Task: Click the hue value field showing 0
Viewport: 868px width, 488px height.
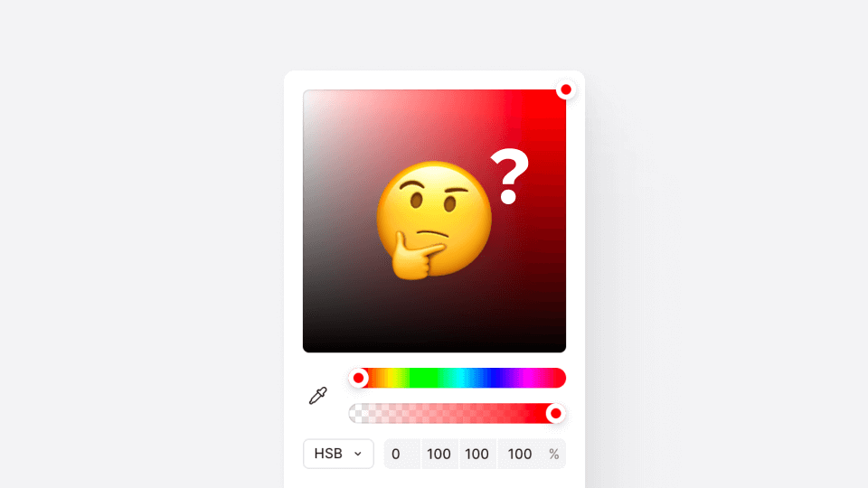Action: click(x=402, y=455)
